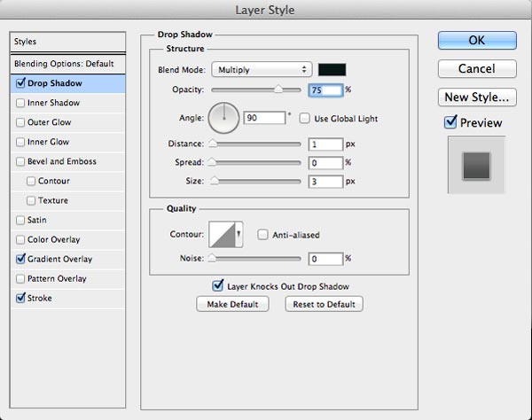Confirm with the OK button
Viewport: 532px width, 420px height.
[477, 41]
